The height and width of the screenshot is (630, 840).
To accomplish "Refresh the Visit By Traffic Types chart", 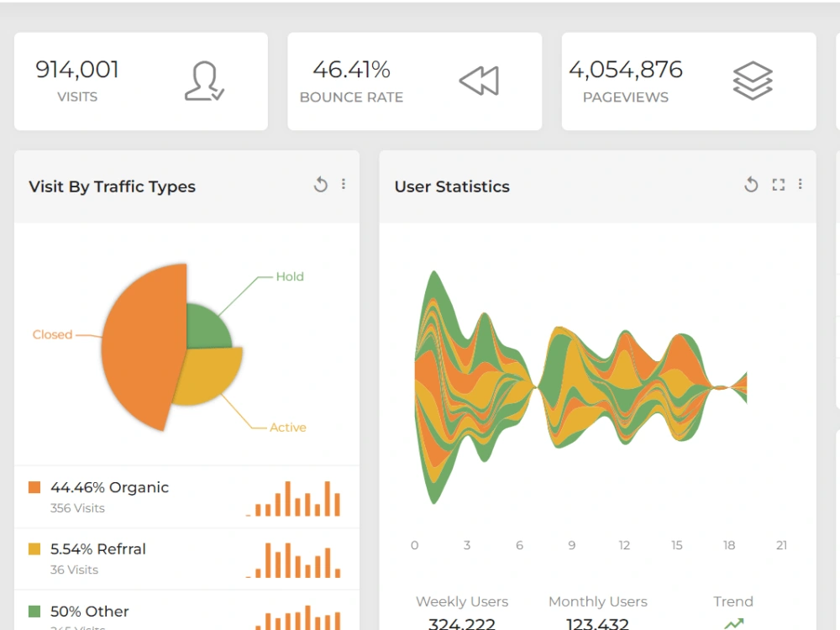I will coord(321,184).
